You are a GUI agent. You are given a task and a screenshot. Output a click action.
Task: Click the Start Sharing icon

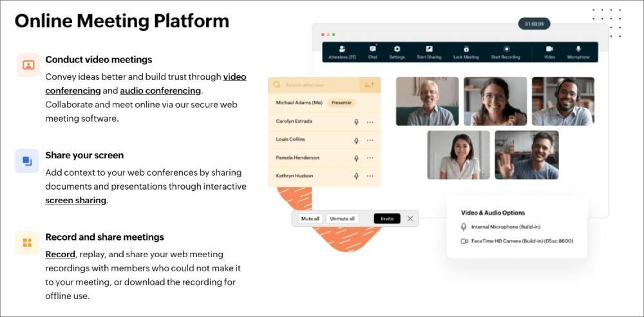click(x=429, y=49)
